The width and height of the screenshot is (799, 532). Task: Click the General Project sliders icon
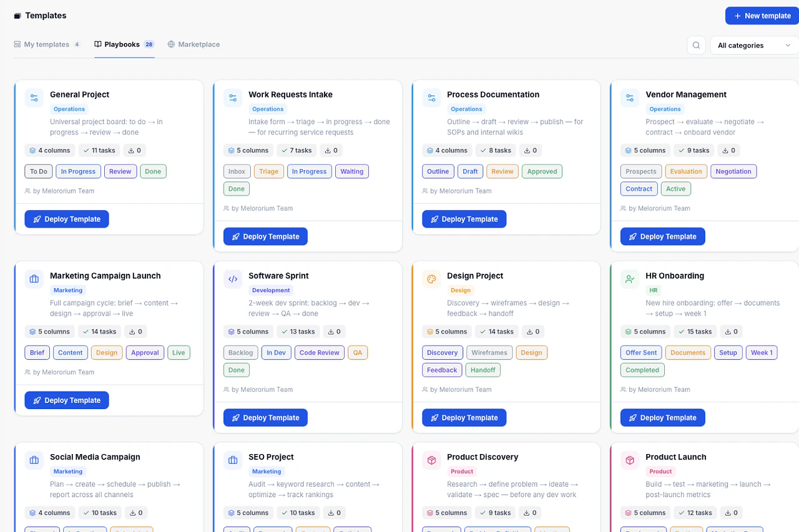click(x=34, y=98)
